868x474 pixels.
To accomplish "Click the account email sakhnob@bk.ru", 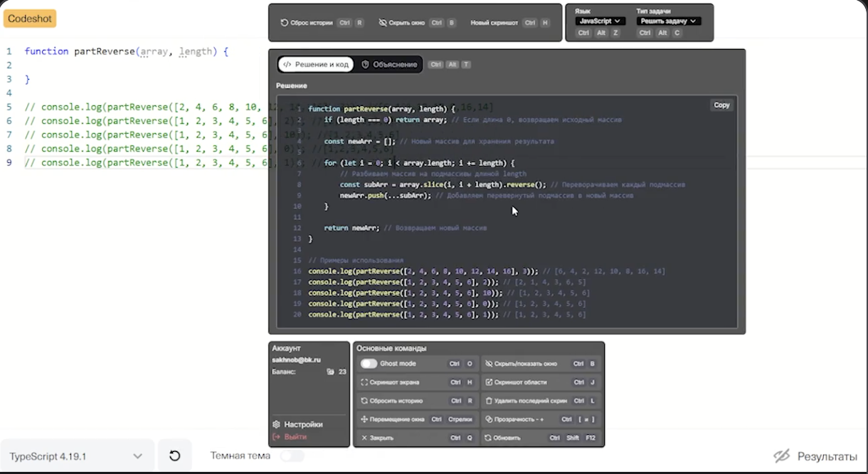I will pyautogui.click(x=296, y=360).
